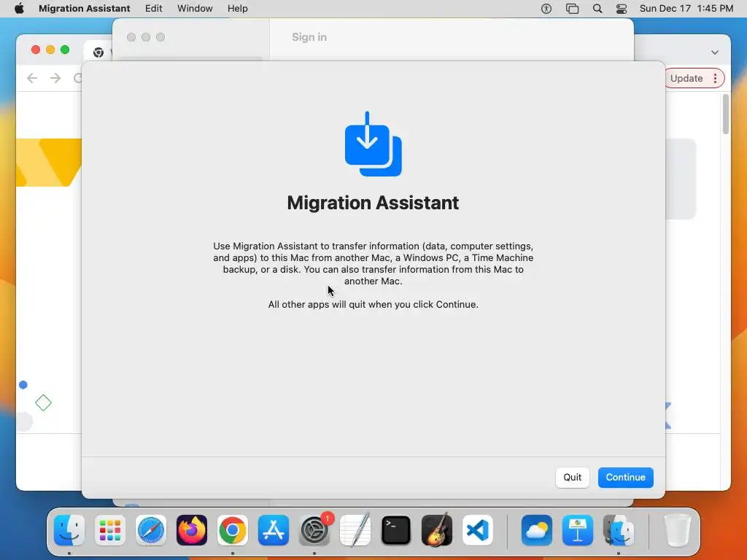Open the Help menu
747x560 pixels.
click(237, 9)
